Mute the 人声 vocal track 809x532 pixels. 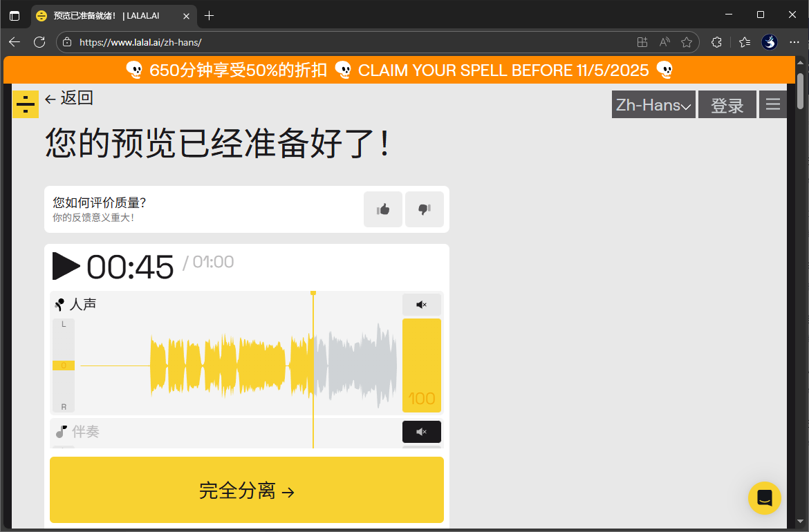[421, 304]
